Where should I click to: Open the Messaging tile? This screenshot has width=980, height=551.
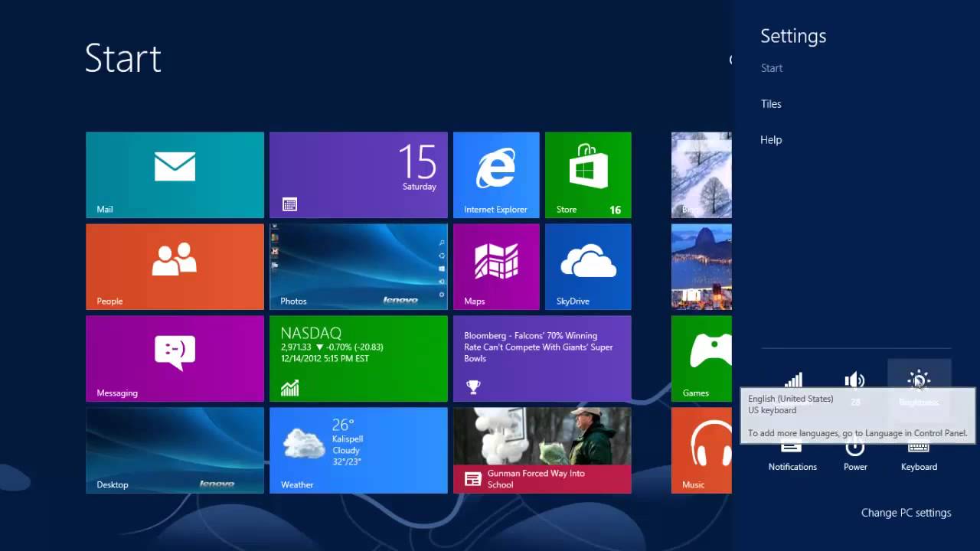175,358
